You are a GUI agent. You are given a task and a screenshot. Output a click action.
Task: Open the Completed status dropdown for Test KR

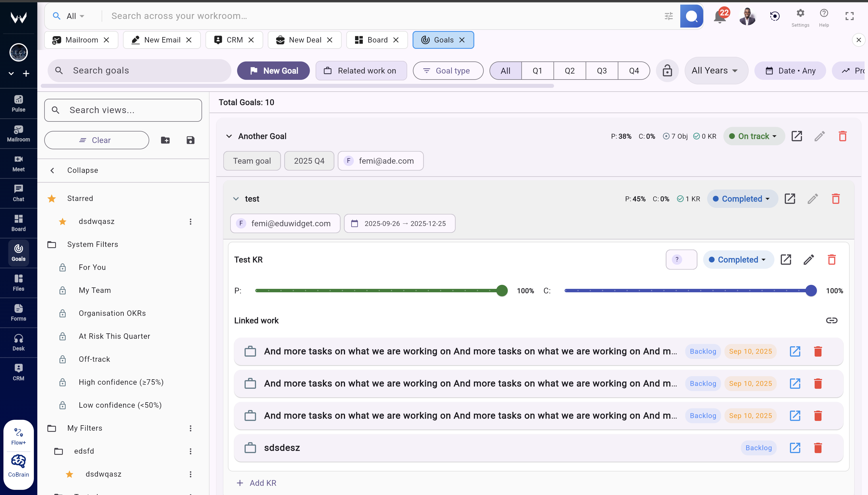(738, 259)
